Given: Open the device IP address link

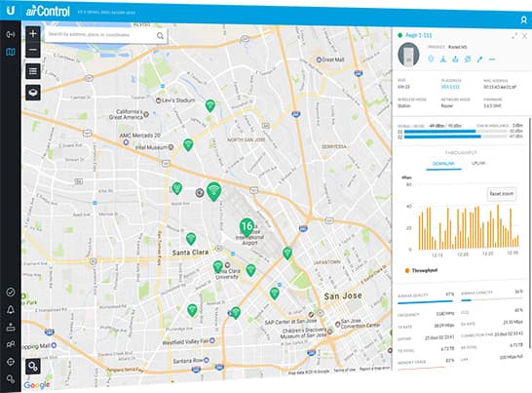Looking at the screenshot, I should pos(450,87).
